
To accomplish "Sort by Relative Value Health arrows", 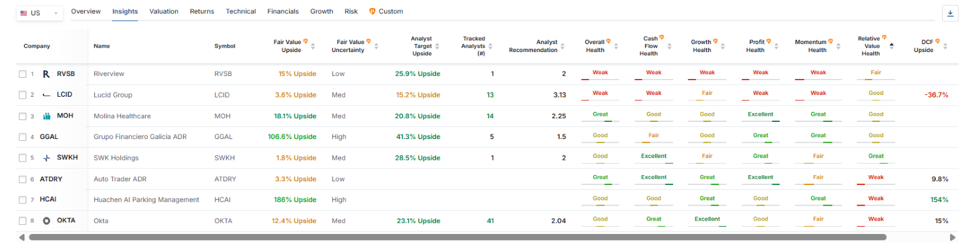I will point(892,46).
